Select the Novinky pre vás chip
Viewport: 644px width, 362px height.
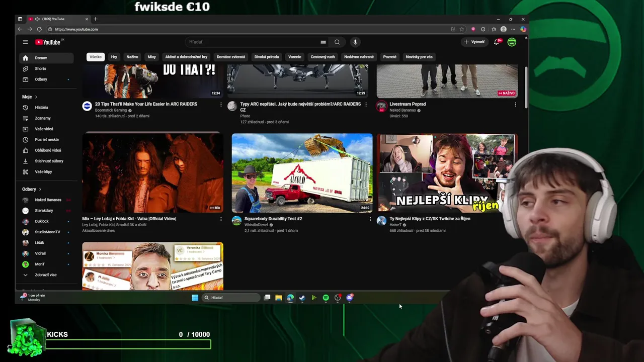[x=419, y=57]
